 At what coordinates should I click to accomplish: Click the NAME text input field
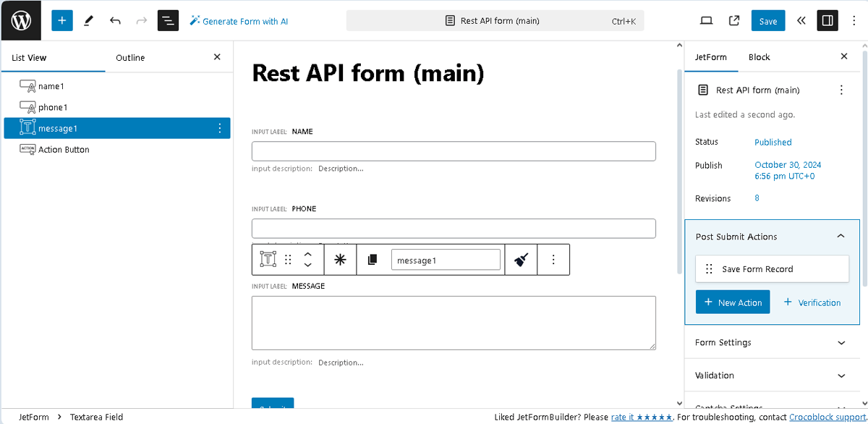point(454,151)
